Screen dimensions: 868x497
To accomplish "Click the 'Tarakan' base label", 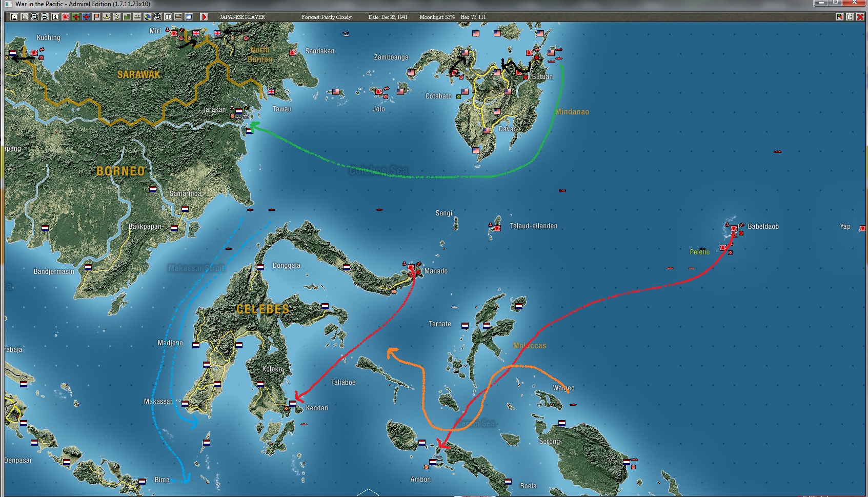I will (214, 109).
